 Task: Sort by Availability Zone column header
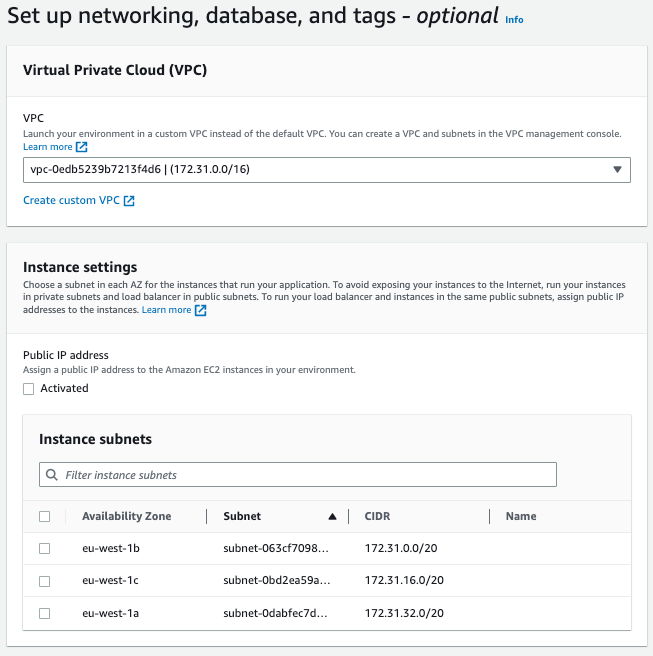126,517
